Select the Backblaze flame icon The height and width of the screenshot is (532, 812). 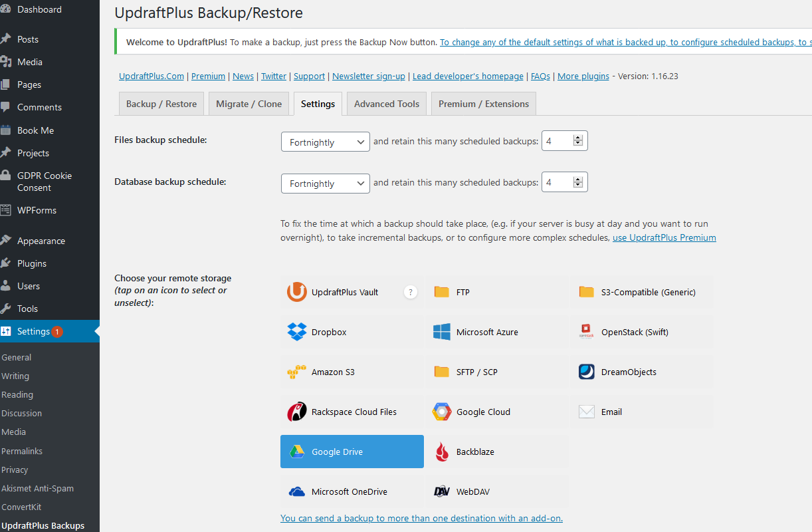(441, 452)
